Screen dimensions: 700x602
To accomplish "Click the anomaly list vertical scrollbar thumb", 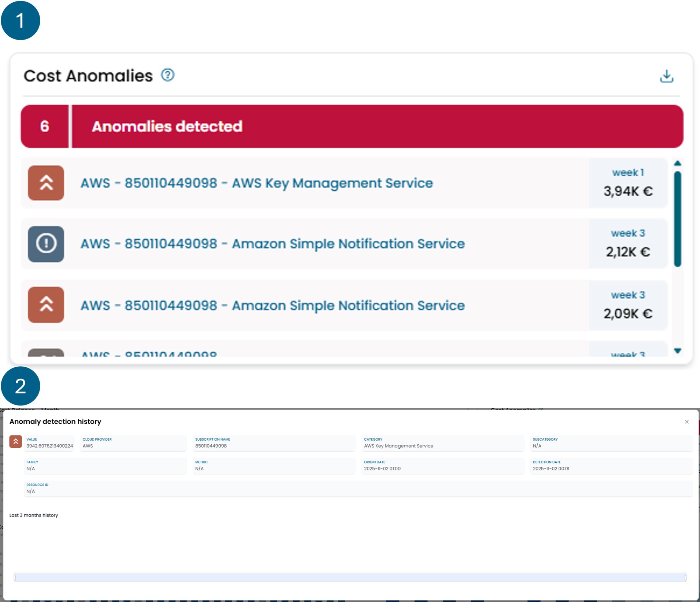I will coord(677,219).
